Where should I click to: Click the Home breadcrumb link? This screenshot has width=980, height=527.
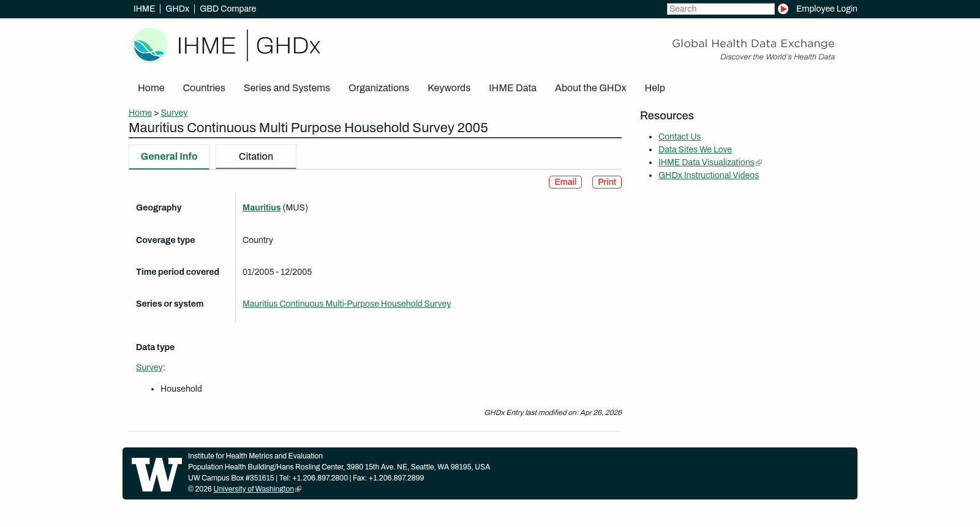coord(140,113)
